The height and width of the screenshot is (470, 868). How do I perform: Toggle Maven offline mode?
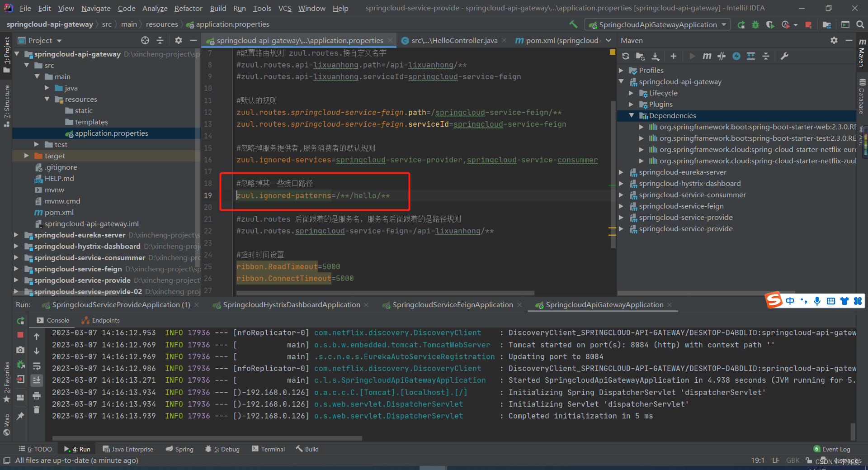pos(722,56)
